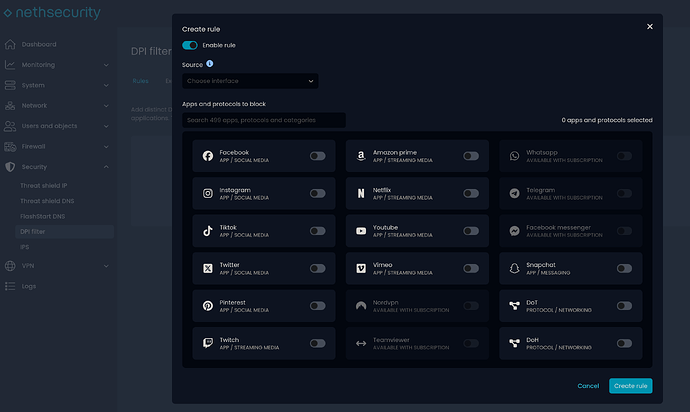Expand the VPN menu chevron
690x412 pixels.
106,266
